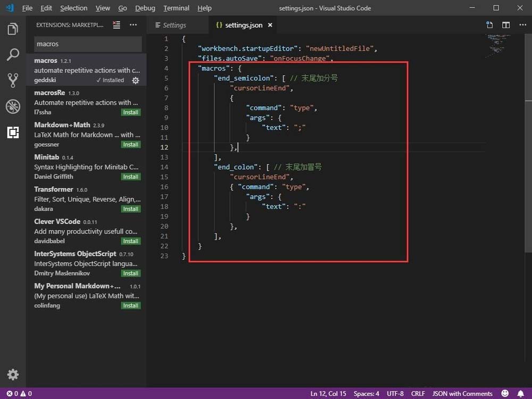This screenshot has height=399, width=532.
Task: Click the Debug icon in the activity bar
Action: click(x=13, y=106)
